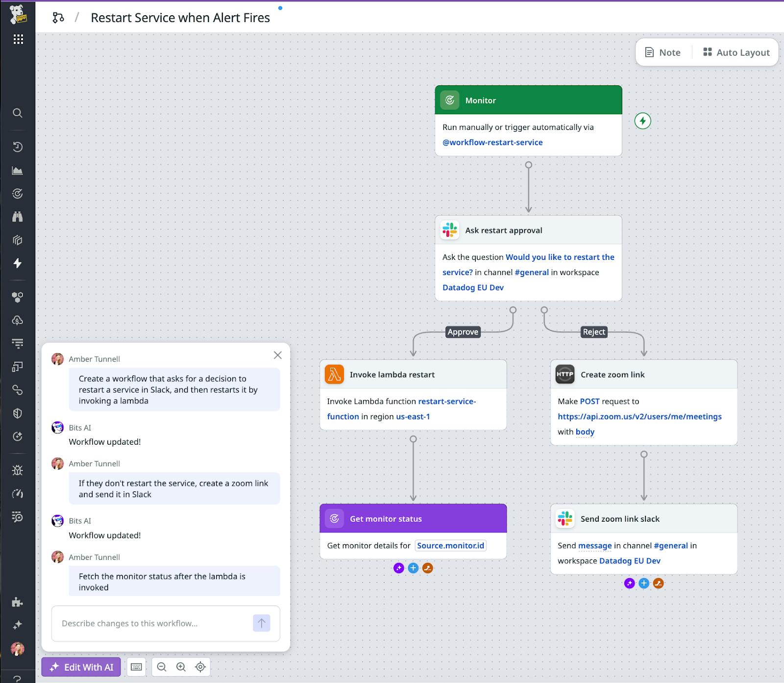
Task: Open Restart Service when Alert Fires breadcrumb
Action: pyautogui.click(x=179, y=17)
